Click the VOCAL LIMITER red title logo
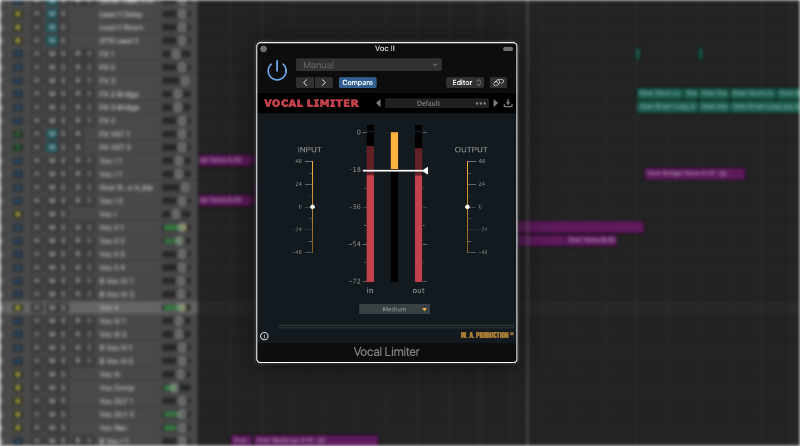The width and height of the screenshot is (800, 446). tap(311, 103)
